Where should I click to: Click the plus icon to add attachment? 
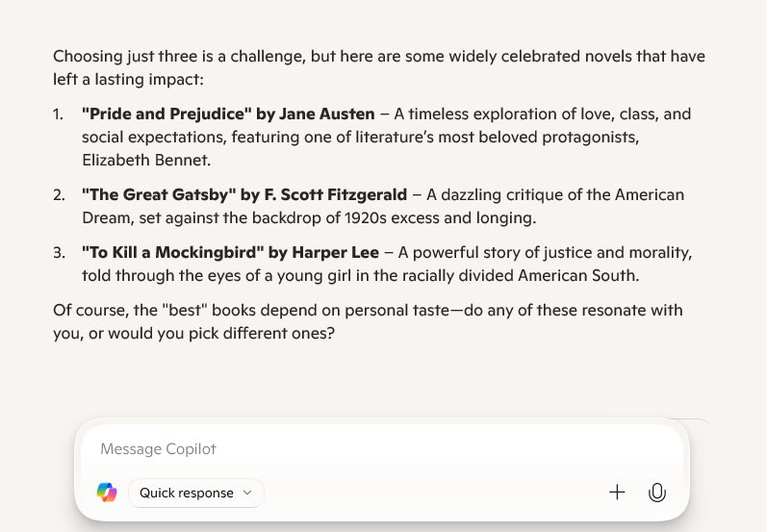(617, 493)
